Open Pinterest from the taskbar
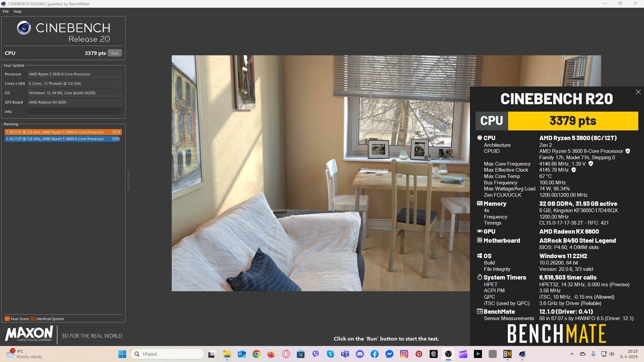644x362 pixels. click(419, 354)
